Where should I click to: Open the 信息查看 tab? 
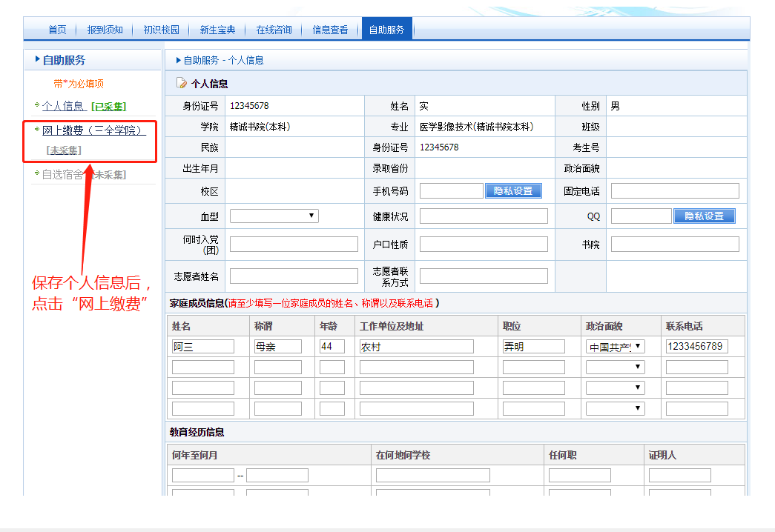(330, 30)
